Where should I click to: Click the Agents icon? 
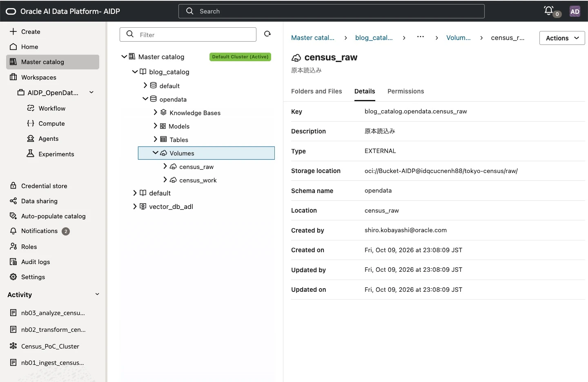(x=31, y=138)
